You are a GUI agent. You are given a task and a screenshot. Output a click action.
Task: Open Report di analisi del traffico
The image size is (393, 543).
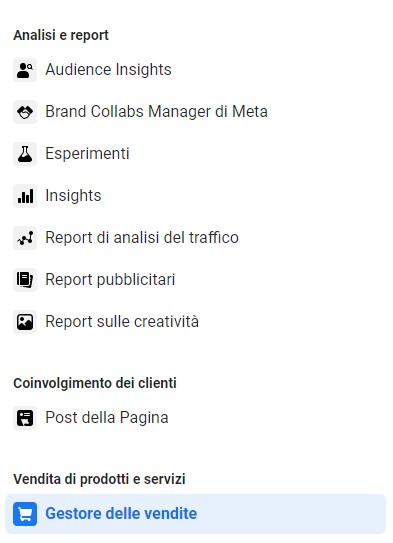pyautogui.click(x=142, y=238)
